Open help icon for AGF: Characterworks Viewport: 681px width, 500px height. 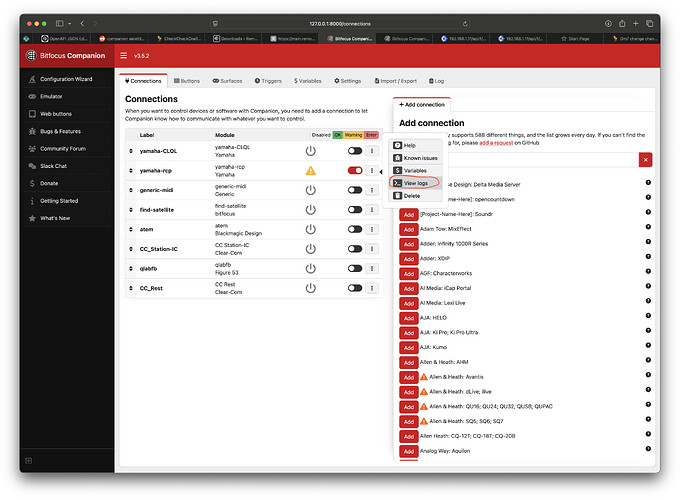648,271
